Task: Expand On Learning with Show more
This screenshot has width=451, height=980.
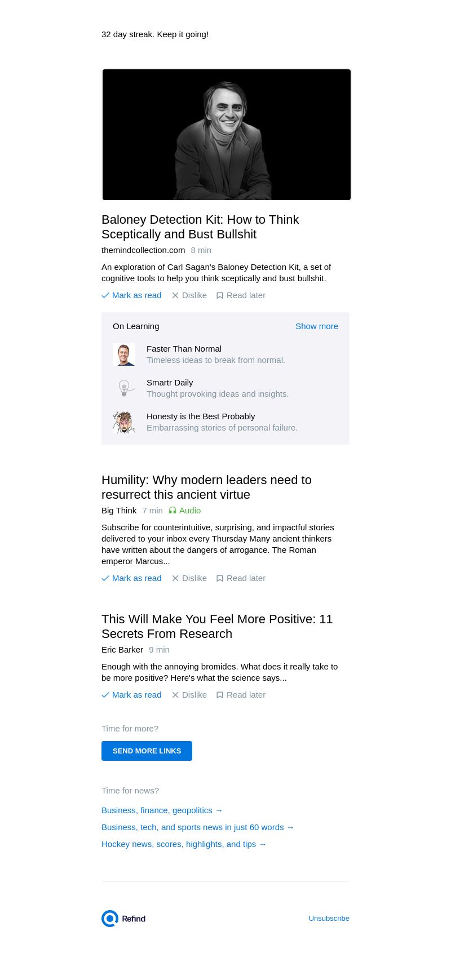Action: (x=316, y=326)
